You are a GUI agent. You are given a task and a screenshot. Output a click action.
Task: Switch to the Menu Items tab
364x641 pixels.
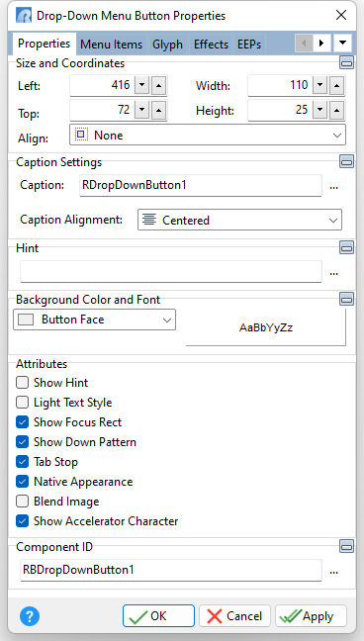click(111, 45)
